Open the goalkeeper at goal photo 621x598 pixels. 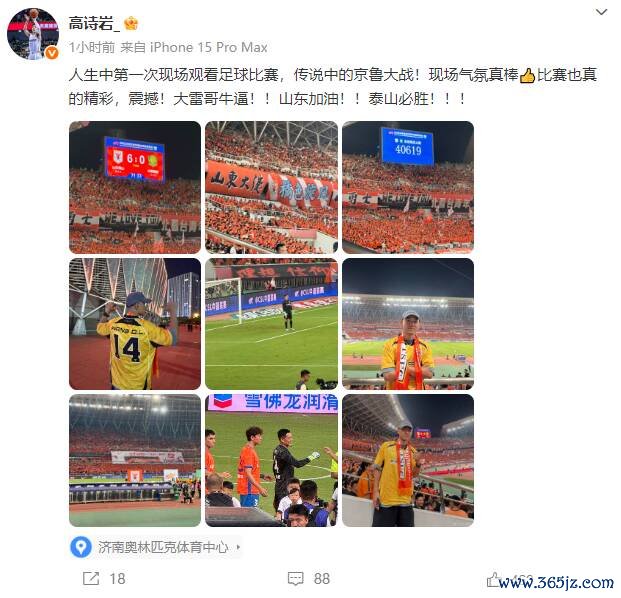pos(271,324)
